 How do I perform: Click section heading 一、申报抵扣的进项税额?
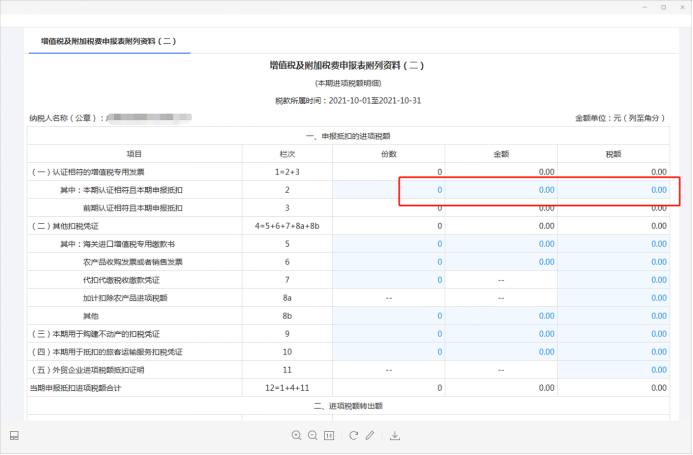click(348, 136)
